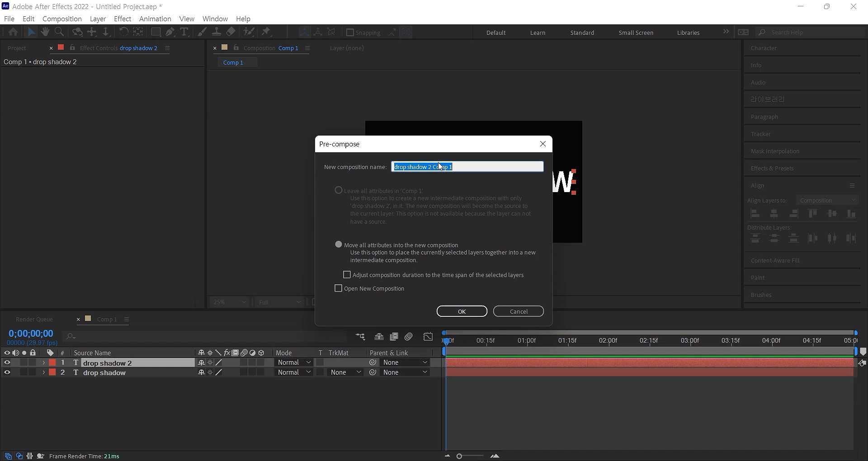Image resolution: width=868 pixels, height=461 pixels.
Task: Click the zoom-in mountains icon of timeline
Action: (x=495, y=456)
